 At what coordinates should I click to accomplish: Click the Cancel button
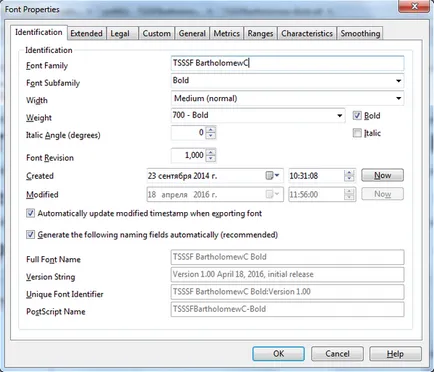337,354
